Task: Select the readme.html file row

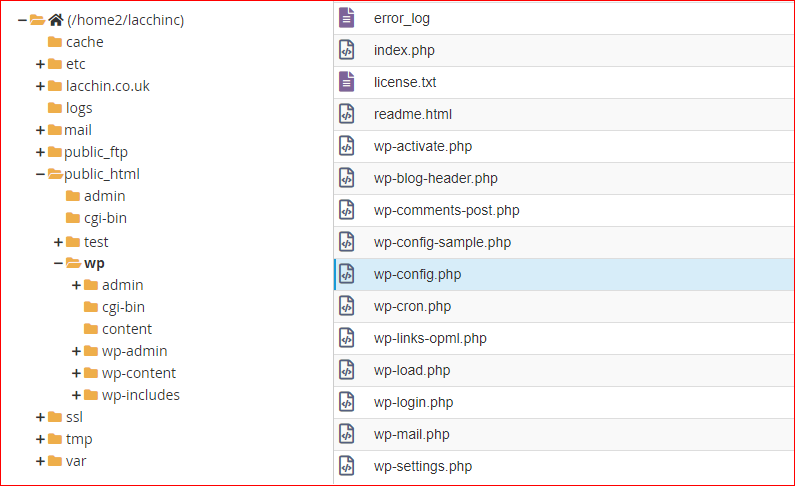Action: [x=564, y=115]
